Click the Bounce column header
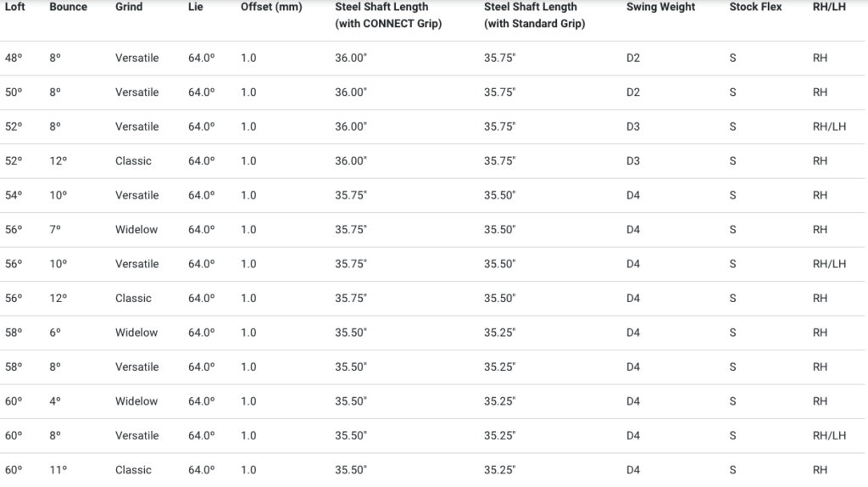The height and width of the screenshot is (487, 868). (x=68, y=7)
